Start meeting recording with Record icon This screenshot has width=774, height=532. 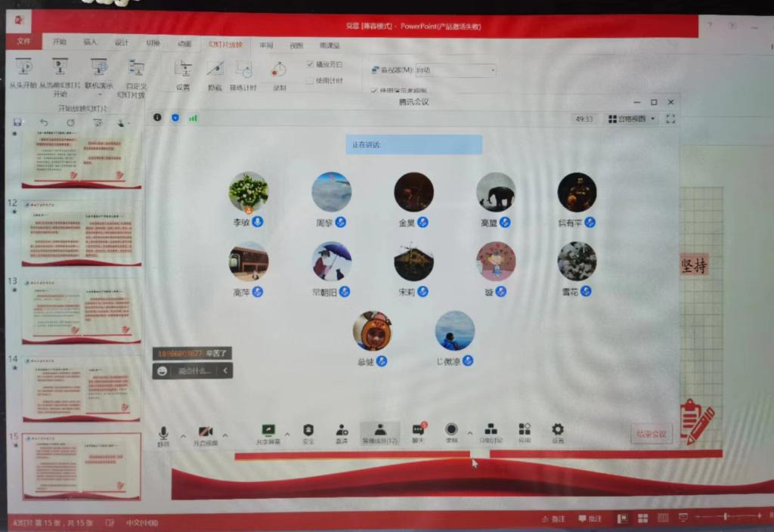click(451, 433)
